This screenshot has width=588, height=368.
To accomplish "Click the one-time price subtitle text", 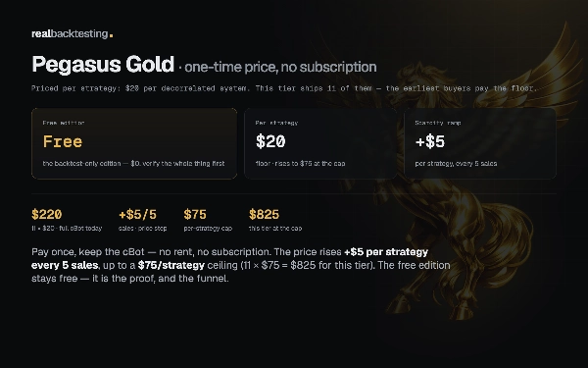I will (x=280, y=67).
